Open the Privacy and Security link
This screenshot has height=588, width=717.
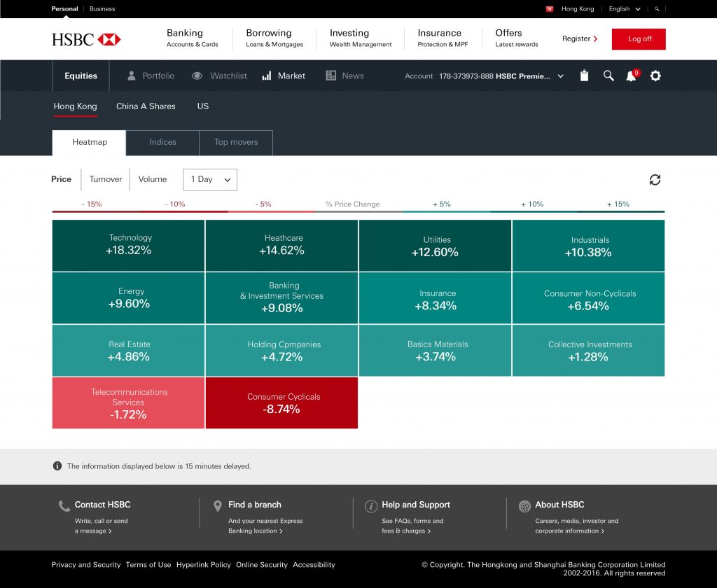pos(86,565)
